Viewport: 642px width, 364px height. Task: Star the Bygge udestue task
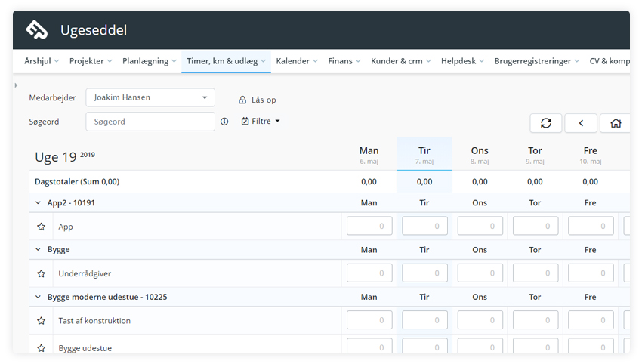(x=41, y=348)
